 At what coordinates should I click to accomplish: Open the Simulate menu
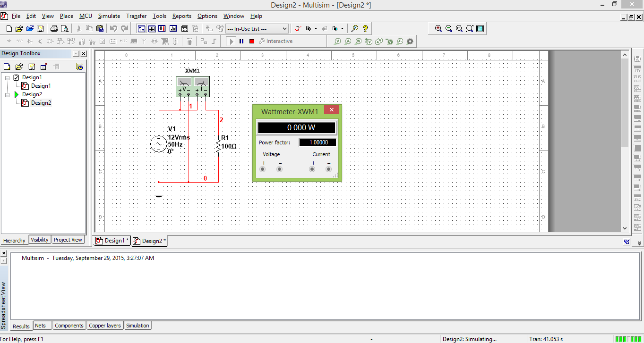point(109,16)
